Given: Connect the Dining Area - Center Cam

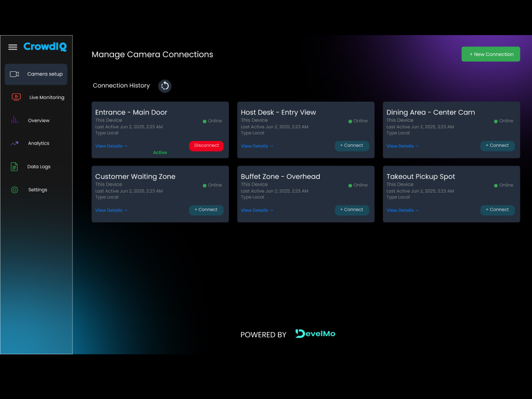Looking at the screenshot, I should pos(497,146).
